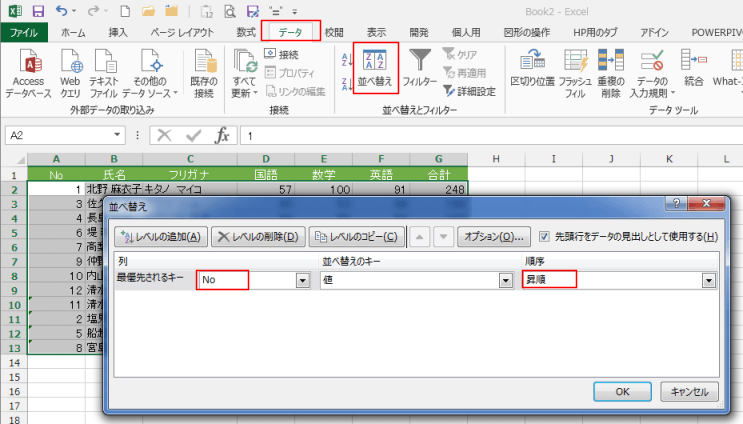The height and width of the screenshot is (424, 743).
Task: Click the Save icon in quick access toolbar
Action: [x=37, y=11]
